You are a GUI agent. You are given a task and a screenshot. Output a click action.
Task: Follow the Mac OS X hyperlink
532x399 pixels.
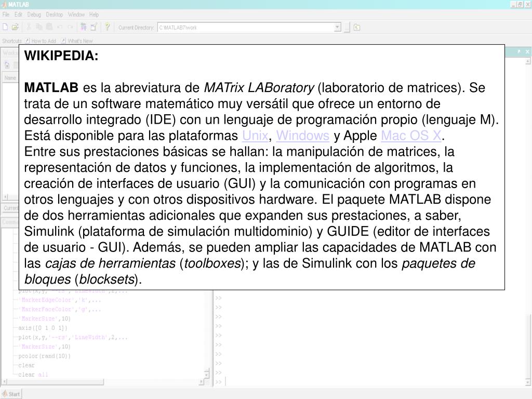pos(411,136)
